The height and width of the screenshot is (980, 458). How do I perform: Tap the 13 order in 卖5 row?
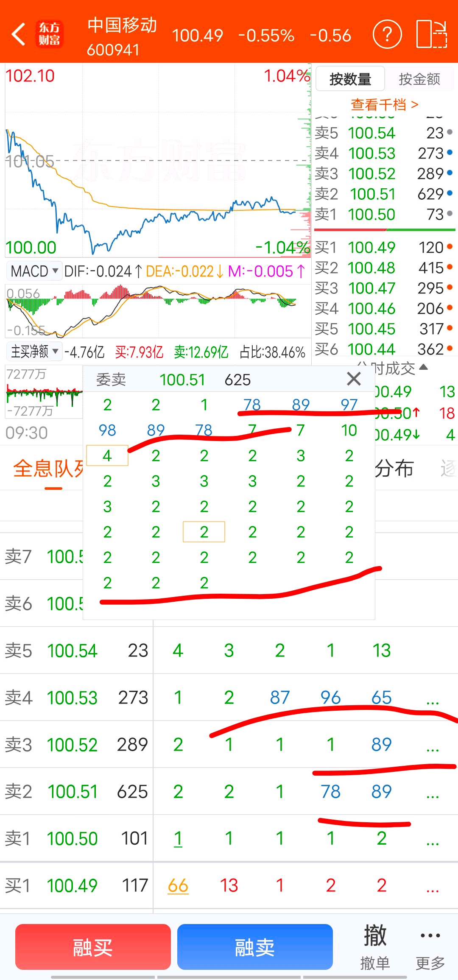[x=382, y=650]
